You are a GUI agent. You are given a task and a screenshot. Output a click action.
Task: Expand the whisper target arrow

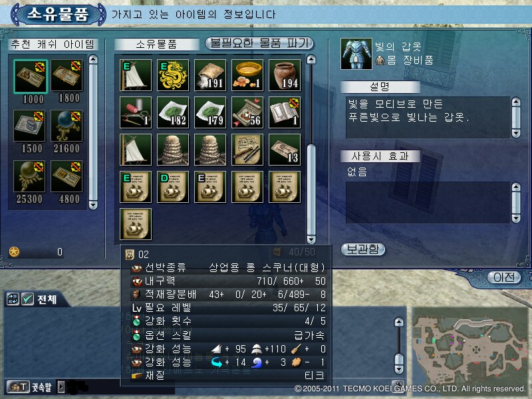tap(61, 386)
